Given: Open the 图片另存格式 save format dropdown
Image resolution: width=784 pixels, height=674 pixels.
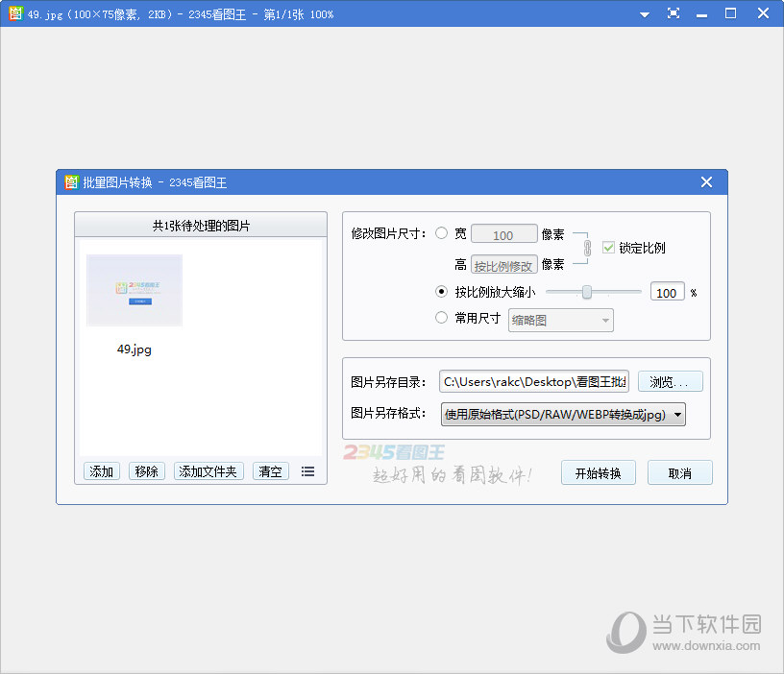Looking at the screenshot, I should click(x=563, y=414).
